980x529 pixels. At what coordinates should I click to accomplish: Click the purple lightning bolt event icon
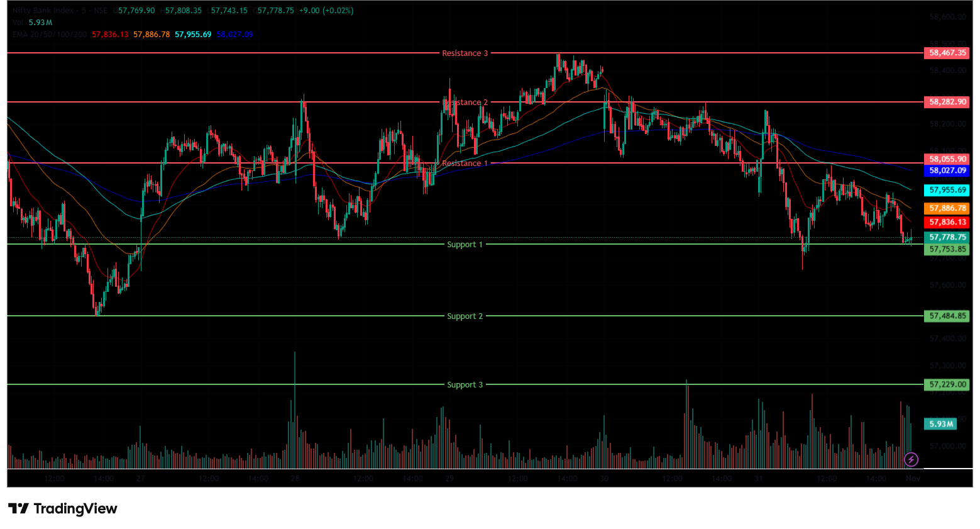point(911,459)
